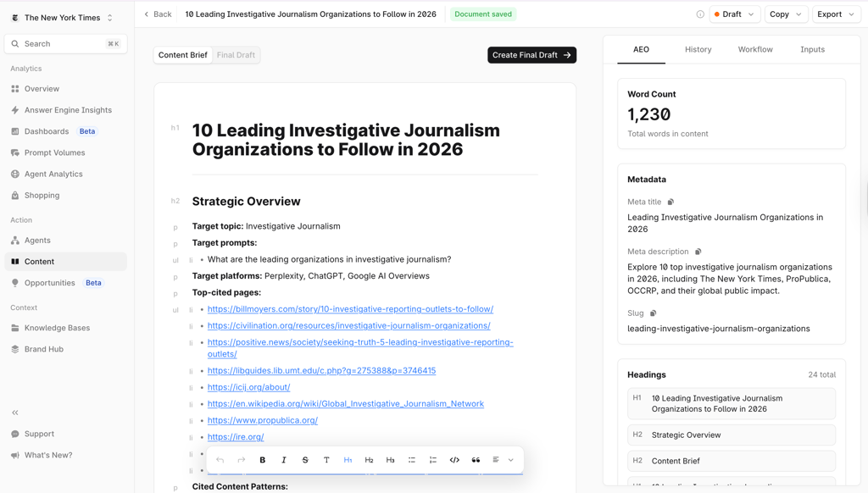Copy the slug
The height and width of the screenshot is (493, 868).
654,313
